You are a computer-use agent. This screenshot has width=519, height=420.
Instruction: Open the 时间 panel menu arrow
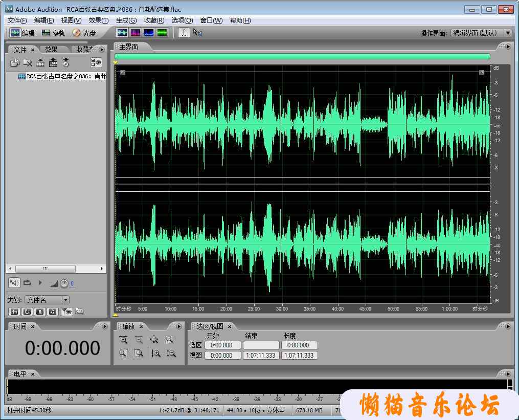105,326
